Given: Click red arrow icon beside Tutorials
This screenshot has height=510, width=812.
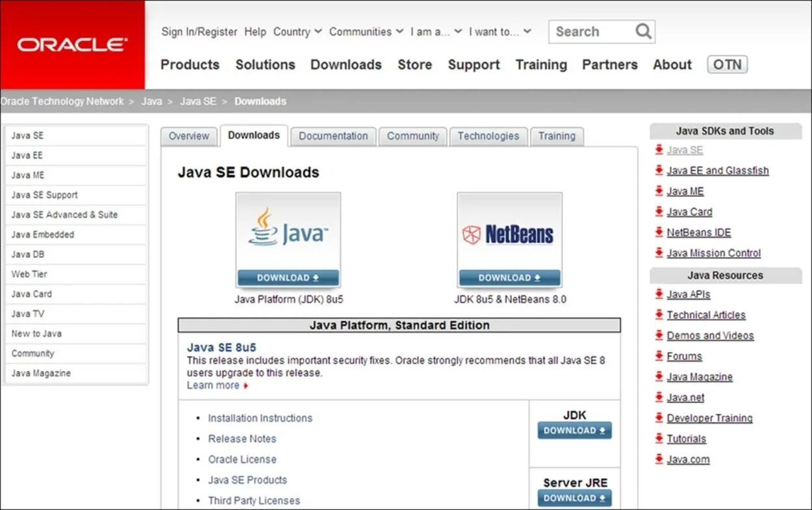Looking at the screenshot, I should pos(659,439).
